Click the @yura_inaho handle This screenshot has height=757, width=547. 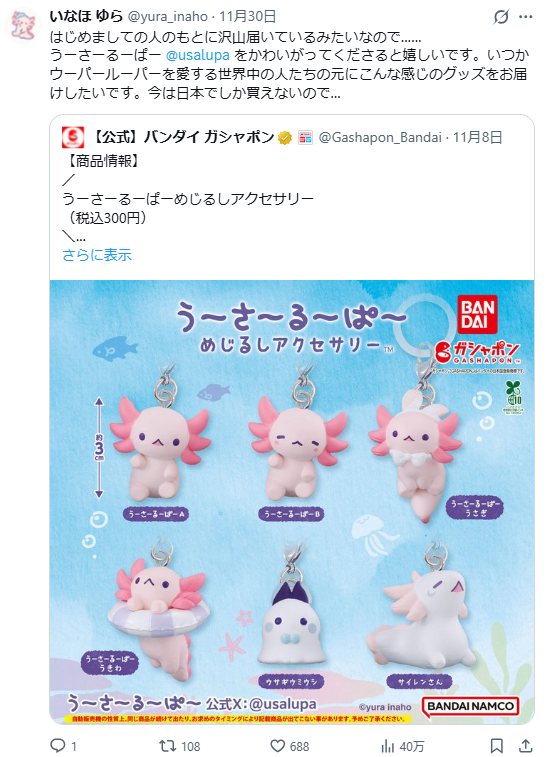click(168, 17)
